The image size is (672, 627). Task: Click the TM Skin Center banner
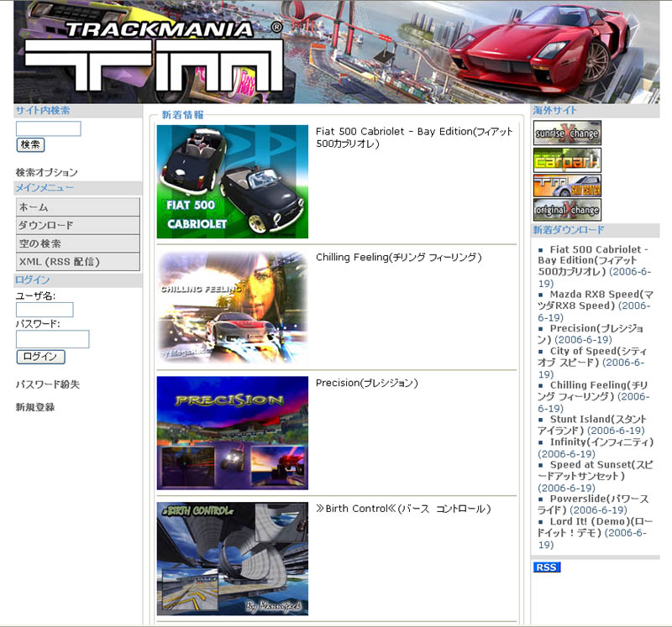567,185
